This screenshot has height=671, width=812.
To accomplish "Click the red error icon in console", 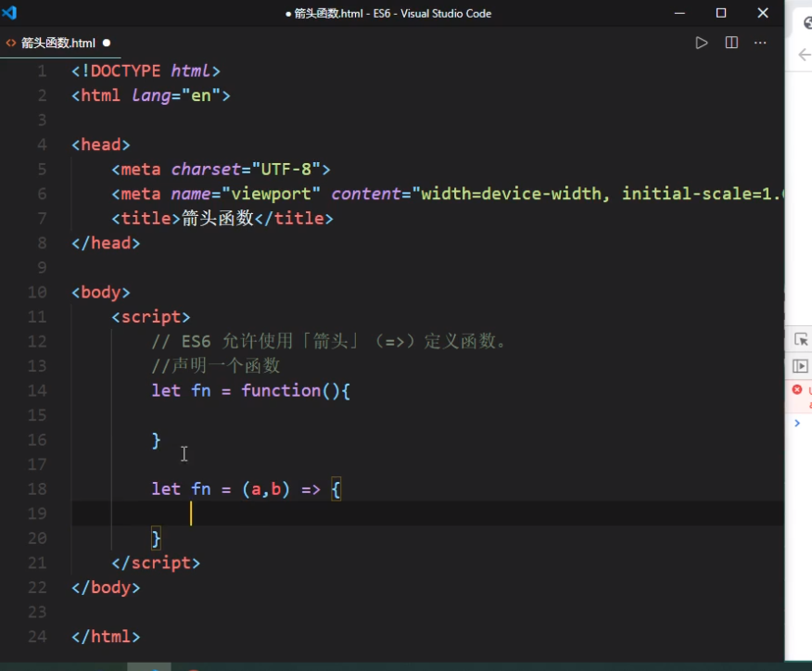I will click(x=797, y=389).
